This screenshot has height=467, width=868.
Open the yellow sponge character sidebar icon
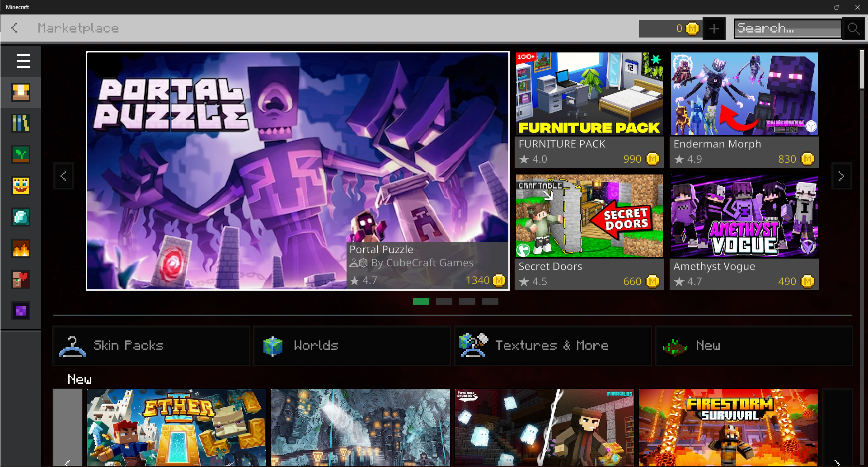tap(21, 186)
